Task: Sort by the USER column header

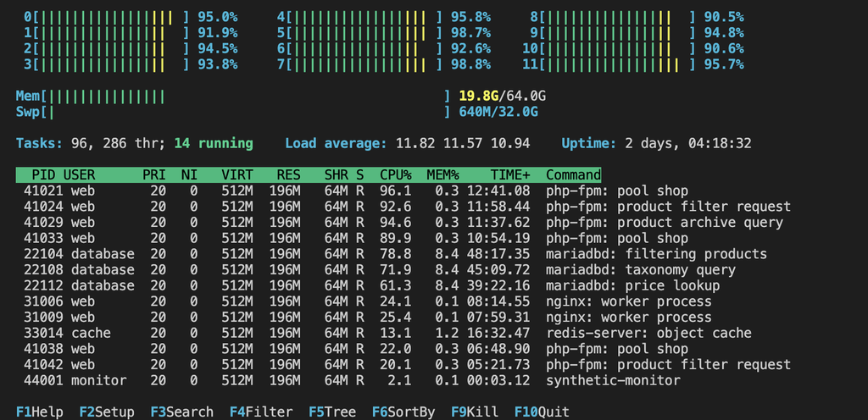Action: tap(79, 175)
